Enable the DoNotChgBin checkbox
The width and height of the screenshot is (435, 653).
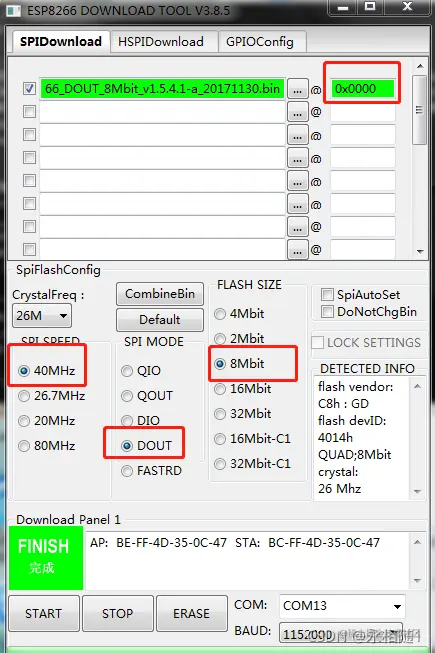pyautogui.click(x=327, y=312)
